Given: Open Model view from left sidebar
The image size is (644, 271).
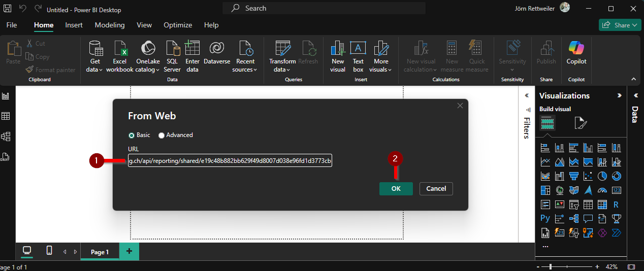Looking at the screenshot, I should coord(6,137).
